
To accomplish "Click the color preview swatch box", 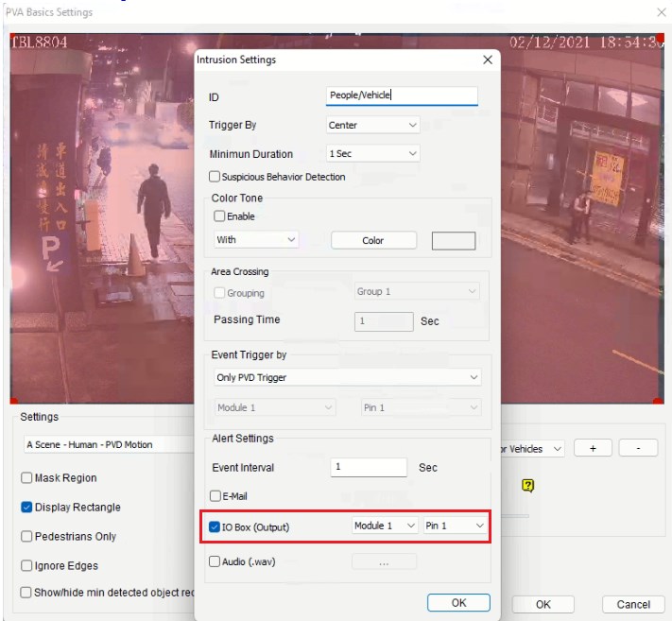I will click(454, 240).
